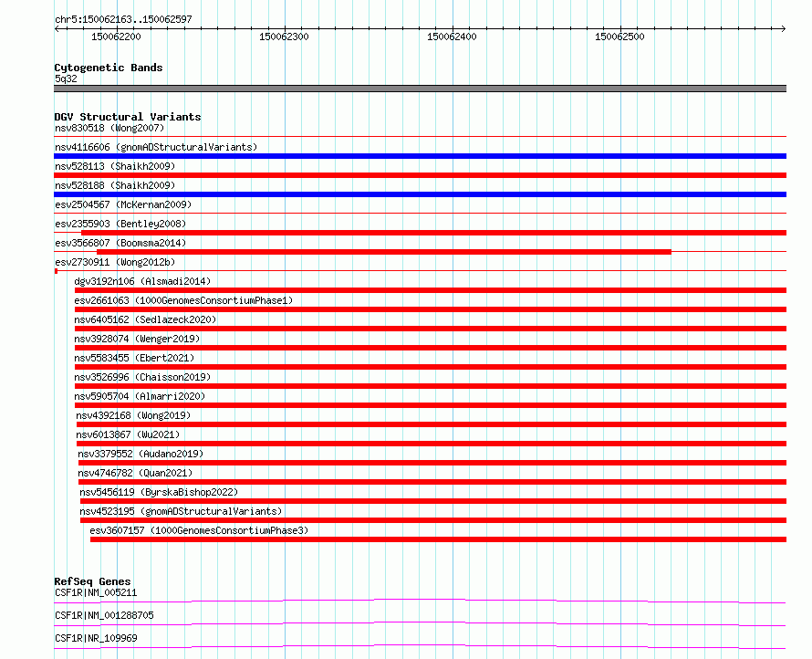The height and width of the screenshot is (659, 812).
Task: Click ruler position 150062500
Action: (x=619, y=37)
